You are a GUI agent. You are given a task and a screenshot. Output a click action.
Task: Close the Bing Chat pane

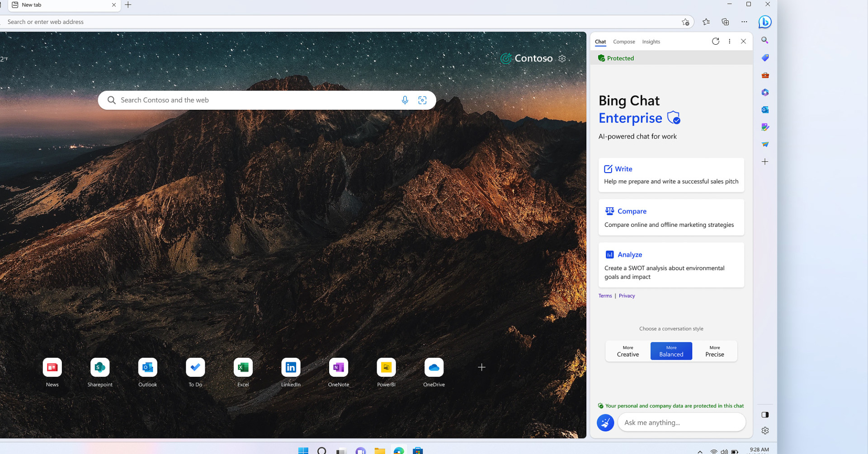point(743,41)
